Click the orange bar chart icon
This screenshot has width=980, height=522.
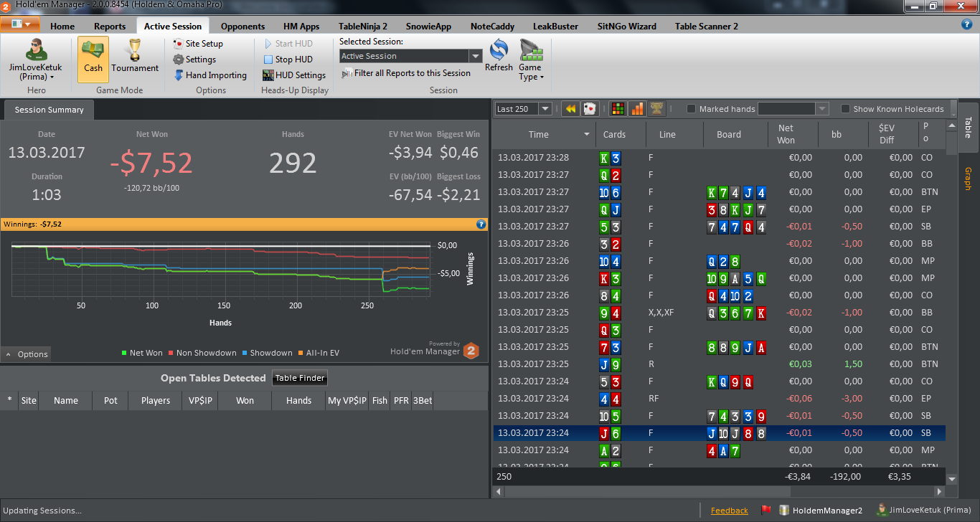[x=636, y=109]
